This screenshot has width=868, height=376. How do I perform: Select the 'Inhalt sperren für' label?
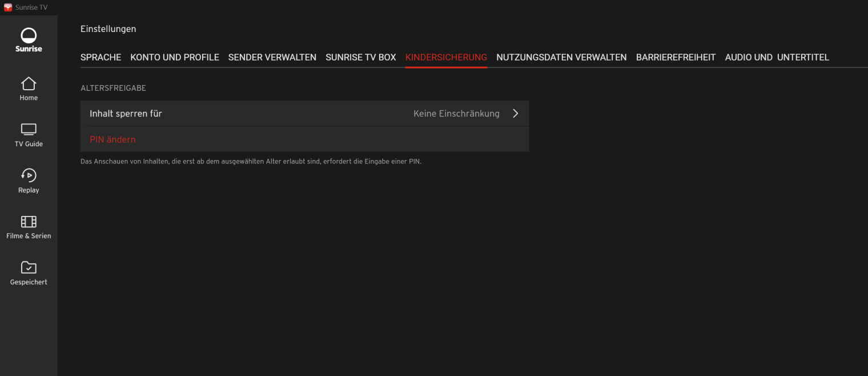pos(126,114)
